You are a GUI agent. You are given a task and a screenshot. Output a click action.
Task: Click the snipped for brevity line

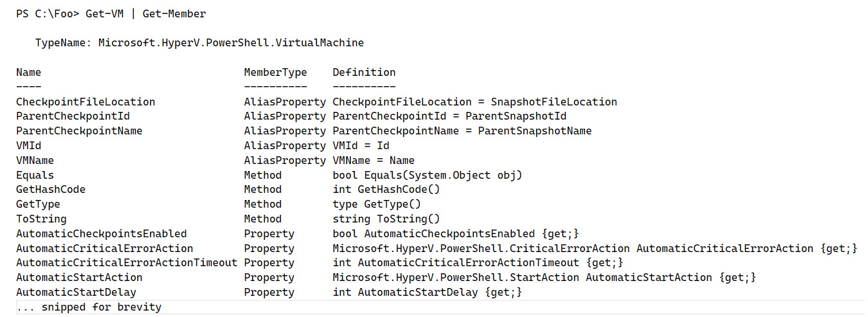[89, 307]
